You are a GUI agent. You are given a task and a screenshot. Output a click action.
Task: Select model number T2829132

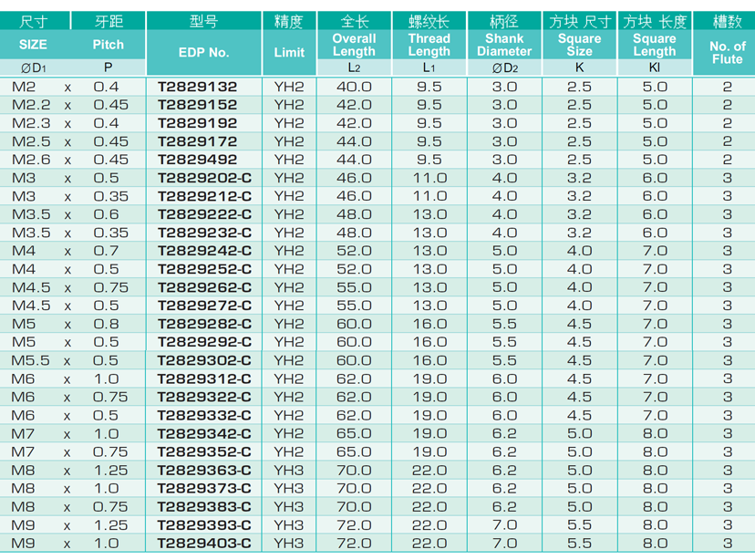coord(197,87)
